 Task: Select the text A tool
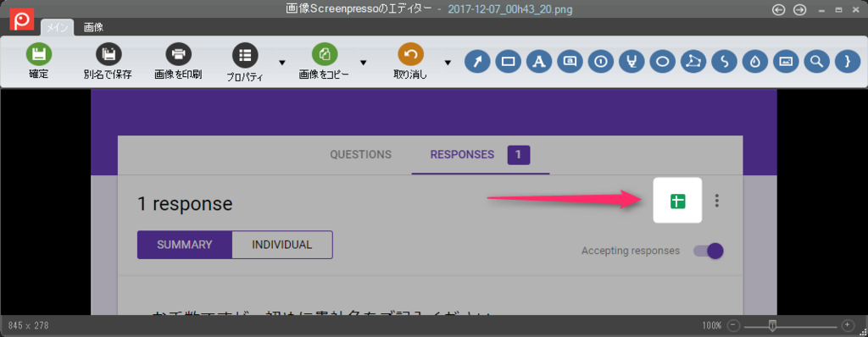tap(538, 62)
